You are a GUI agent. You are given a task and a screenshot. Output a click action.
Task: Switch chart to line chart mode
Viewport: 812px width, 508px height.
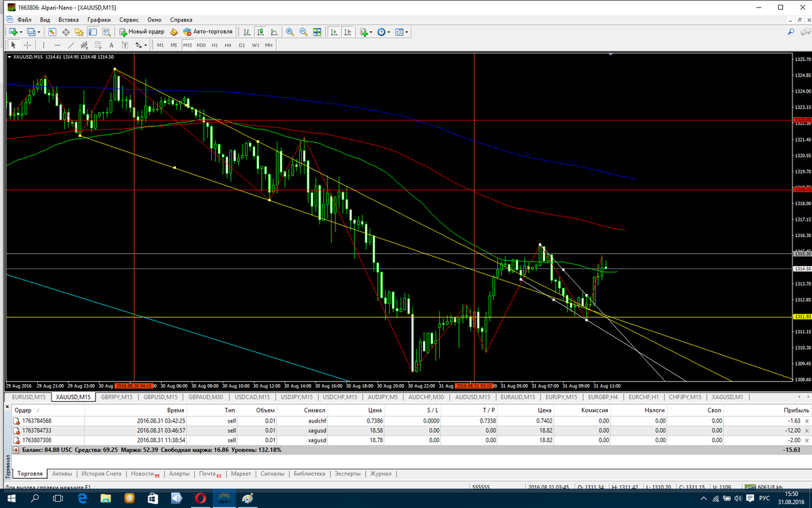(x=273, y=32)
